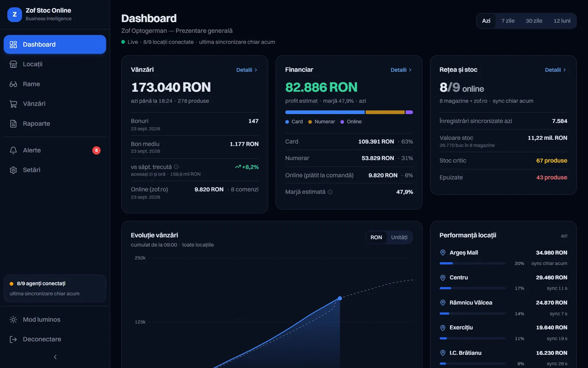Select the Azi time range tab

[486, 21]
